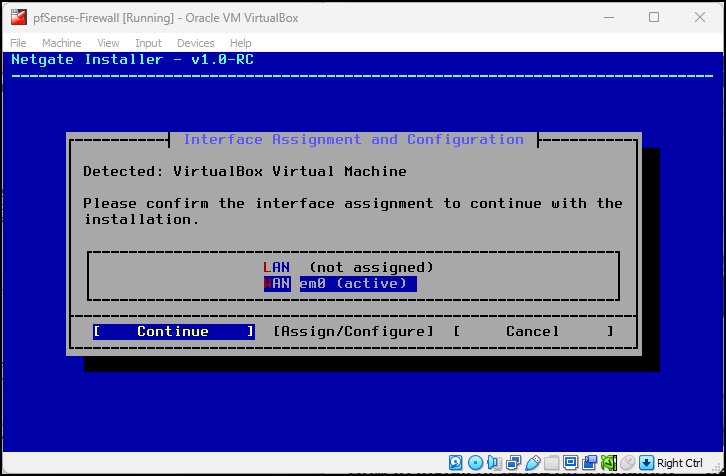Image resolution: width=726 pixels, height=476 pixels.
Task: Open the Input menu
Action: point(148,43)
